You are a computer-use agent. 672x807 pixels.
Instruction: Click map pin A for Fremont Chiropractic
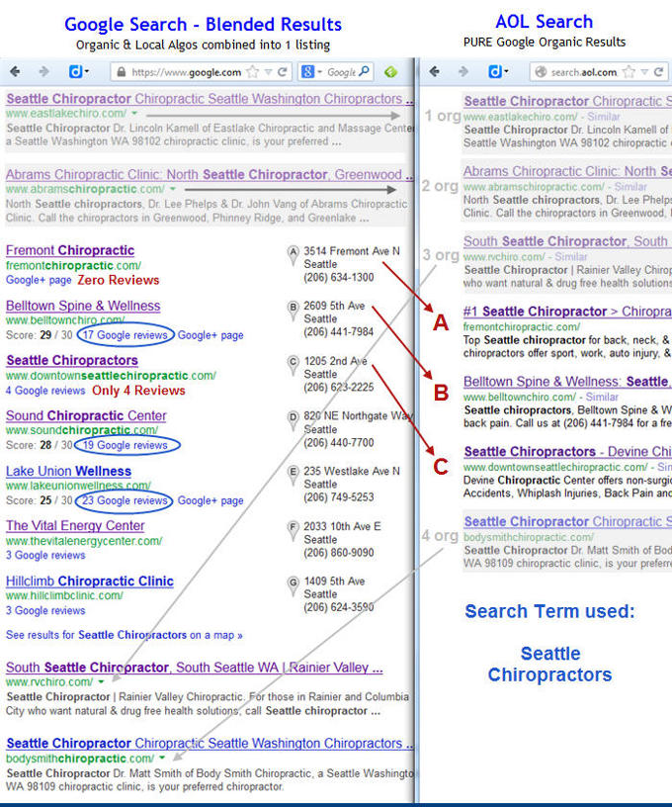click(x=293, y=252)
